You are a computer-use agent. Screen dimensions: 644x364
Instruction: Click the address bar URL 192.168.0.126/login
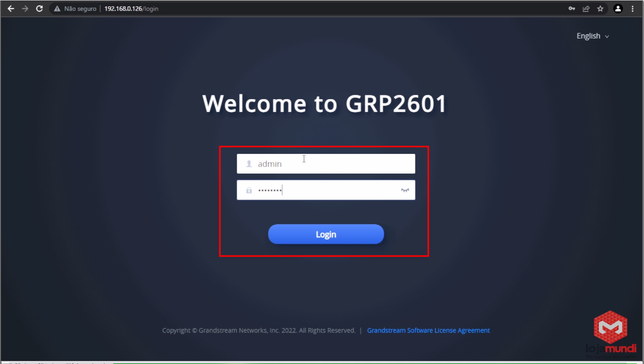point(131,9)
